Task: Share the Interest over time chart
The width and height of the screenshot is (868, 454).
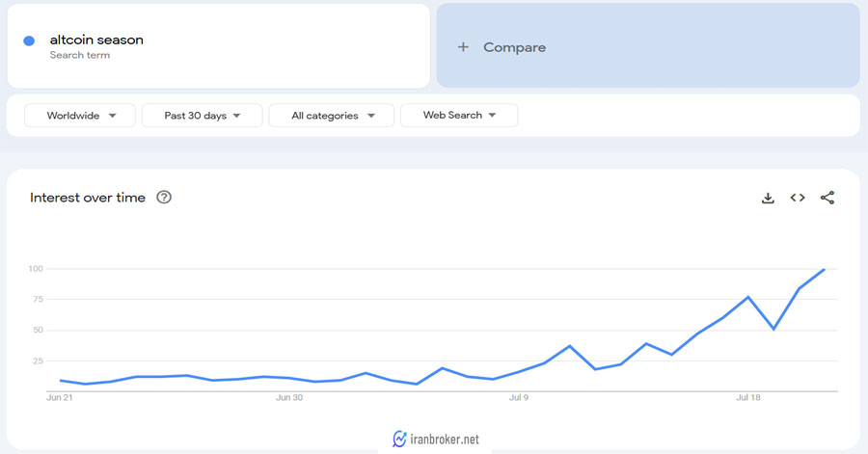Action: click(x=827, y=198)
